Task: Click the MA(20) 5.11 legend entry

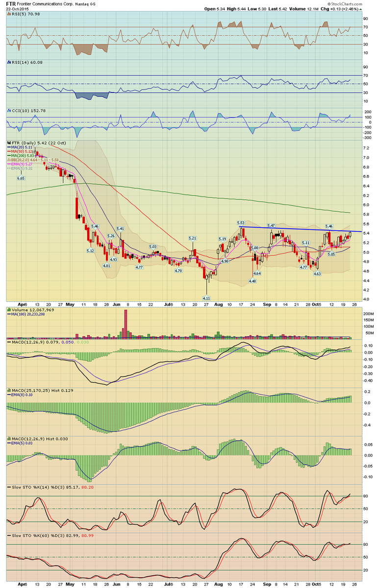Action: (x=20, y=147)
